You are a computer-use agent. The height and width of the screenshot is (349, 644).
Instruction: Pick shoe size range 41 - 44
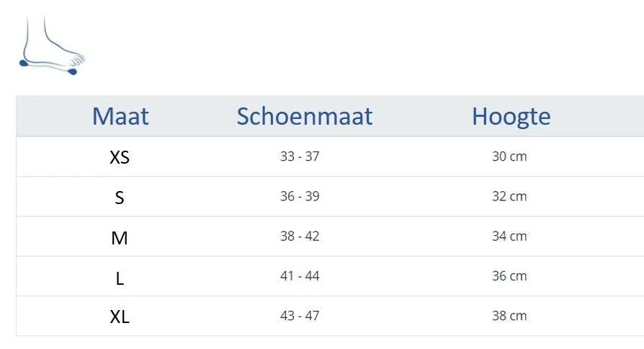click(x=300, y=275)
